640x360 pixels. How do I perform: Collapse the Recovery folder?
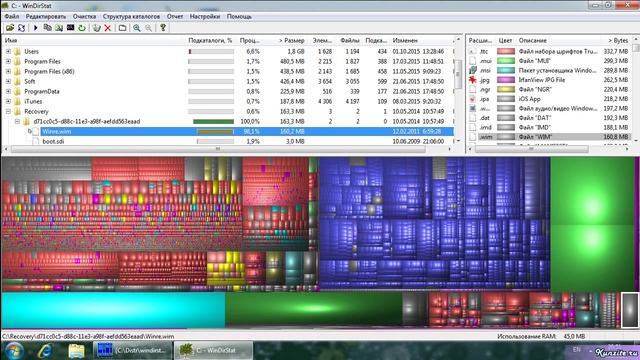8,111
